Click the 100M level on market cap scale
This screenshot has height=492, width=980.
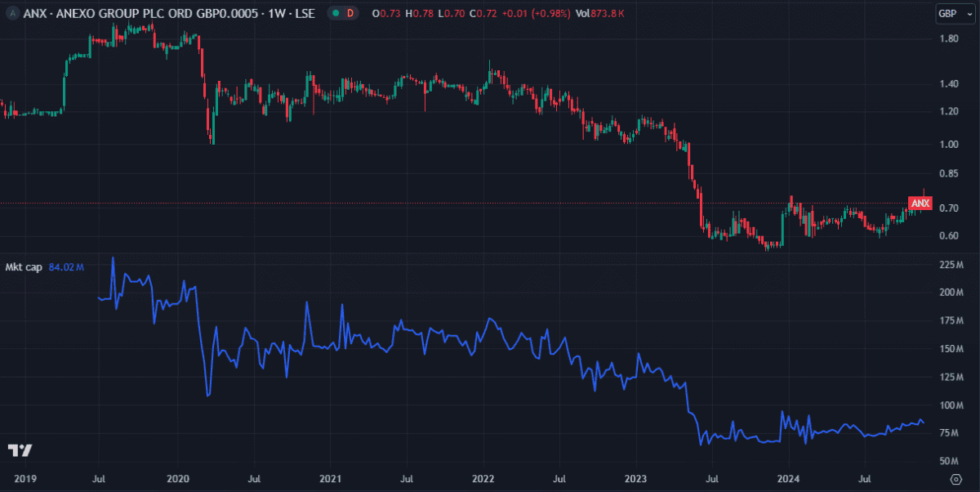(x=949, y=405)
